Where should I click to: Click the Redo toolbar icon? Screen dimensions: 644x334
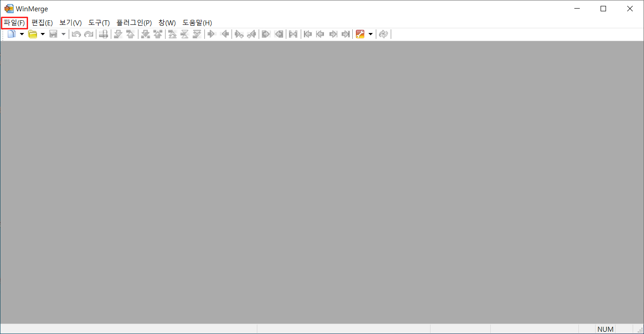(89, 34)
